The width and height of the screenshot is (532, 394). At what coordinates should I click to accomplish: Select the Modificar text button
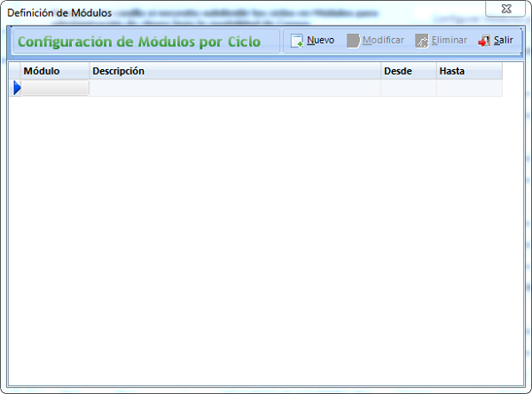(x=383, y=40)
